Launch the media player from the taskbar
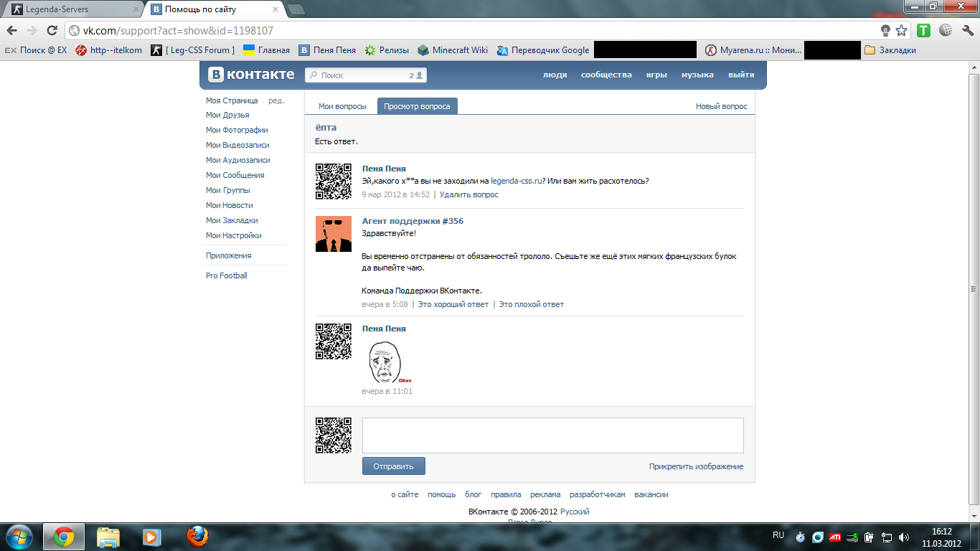980x551 pixels. coord(151,537)
